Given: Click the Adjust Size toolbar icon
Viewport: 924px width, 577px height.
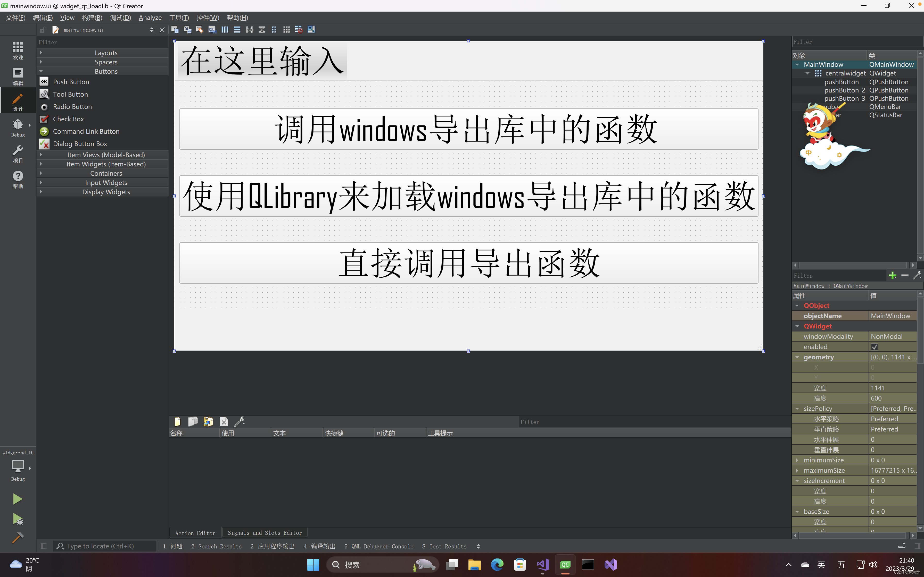Looking at the screenshot, I should pyautogui.click(x=311, y=29).
